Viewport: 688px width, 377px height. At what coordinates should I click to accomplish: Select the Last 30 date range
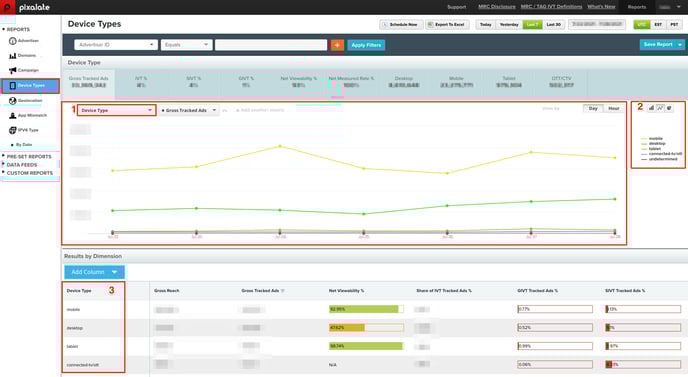tap(553, 25)
